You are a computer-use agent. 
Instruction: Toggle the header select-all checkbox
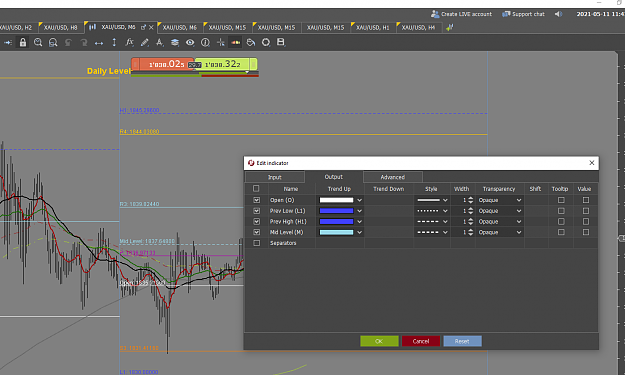pyautogui.click(x=256, y=188)
